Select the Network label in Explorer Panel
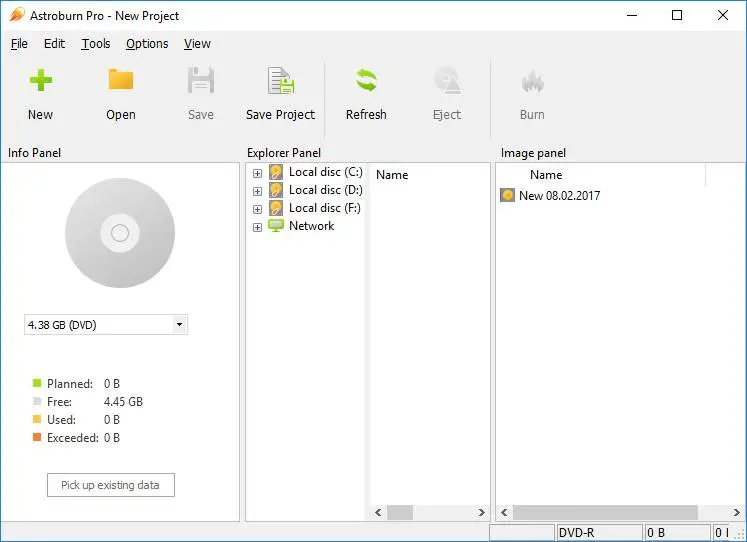The height and width of the screenshot is (542, 747). 312,226
